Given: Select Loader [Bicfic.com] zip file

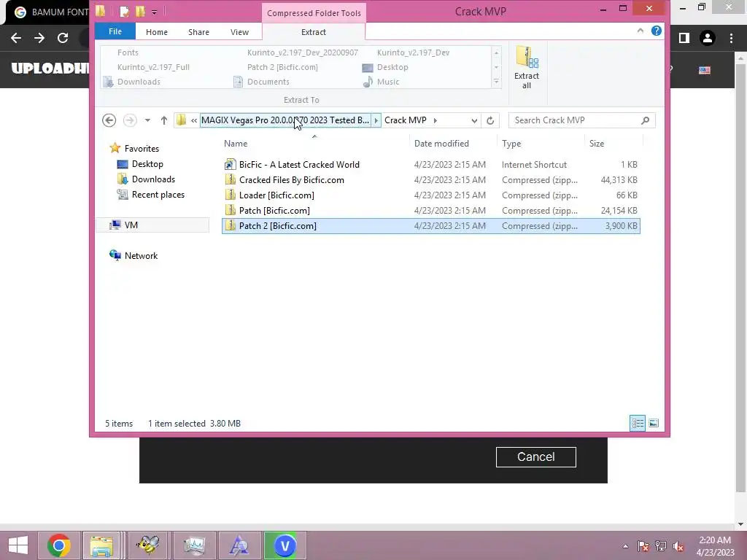Looking at the screenshot, I should 430,195.
